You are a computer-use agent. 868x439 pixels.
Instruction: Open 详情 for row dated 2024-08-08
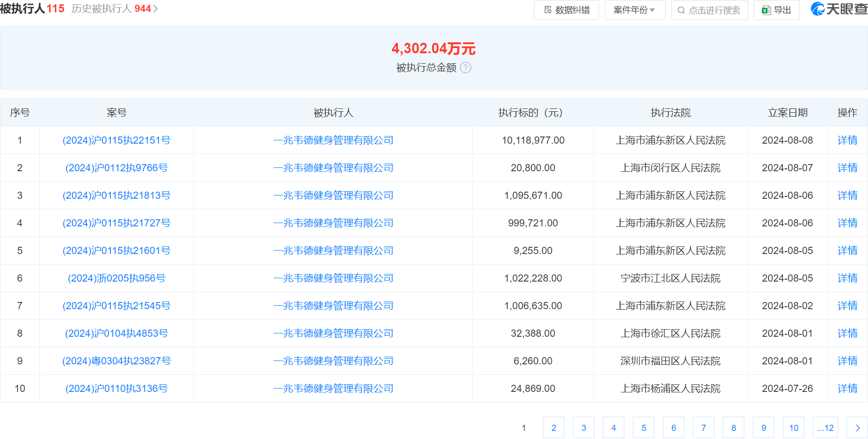click(x=848, y=140)
